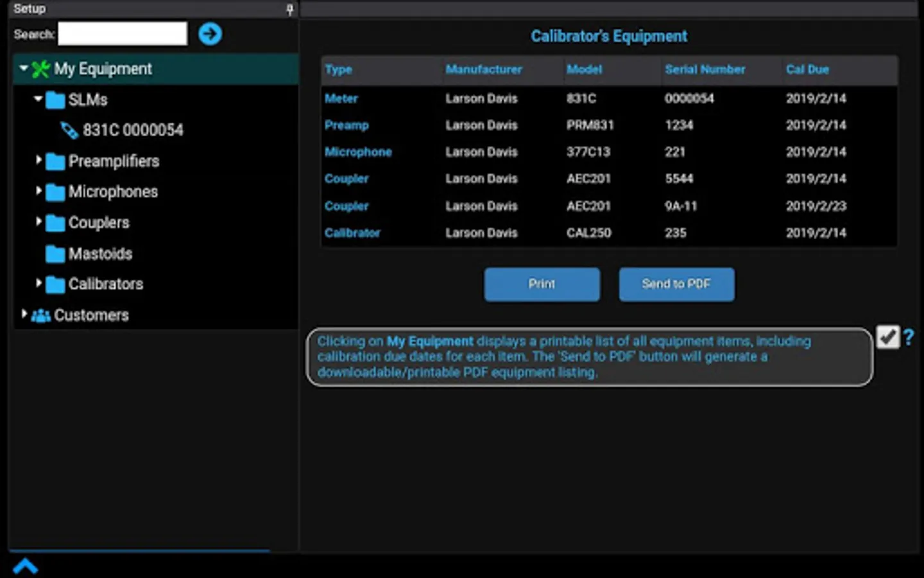Click the Print button
The width and height of the screenshot is (924, 578).
(542, 285)
